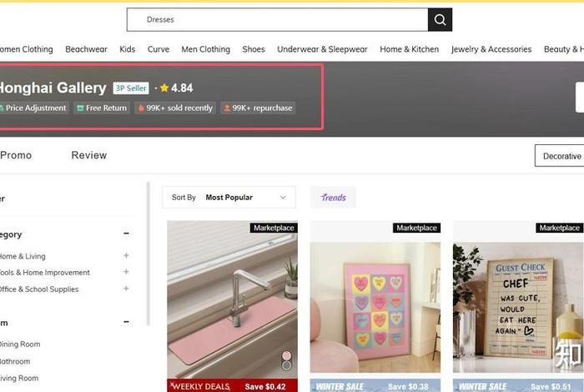Select the Living Room filter

pos(19,378)
